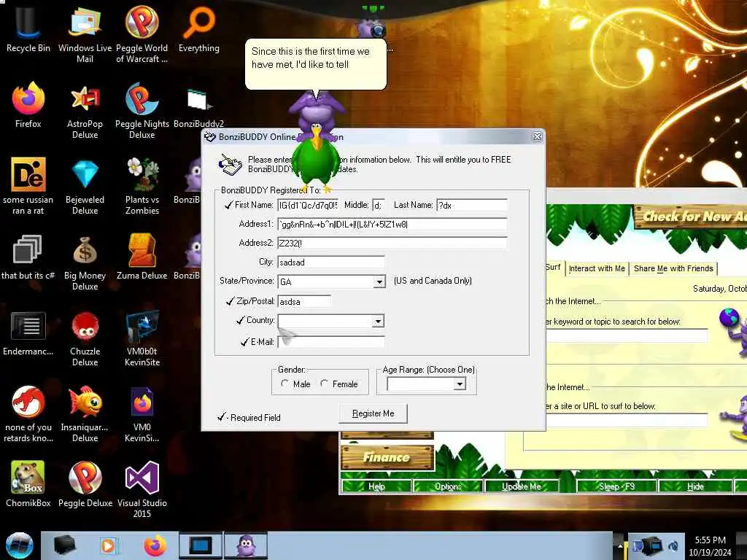Click the taskbar clock showing 5:55 PM
This screenshot has width=747, height=560.
(710, 546)
